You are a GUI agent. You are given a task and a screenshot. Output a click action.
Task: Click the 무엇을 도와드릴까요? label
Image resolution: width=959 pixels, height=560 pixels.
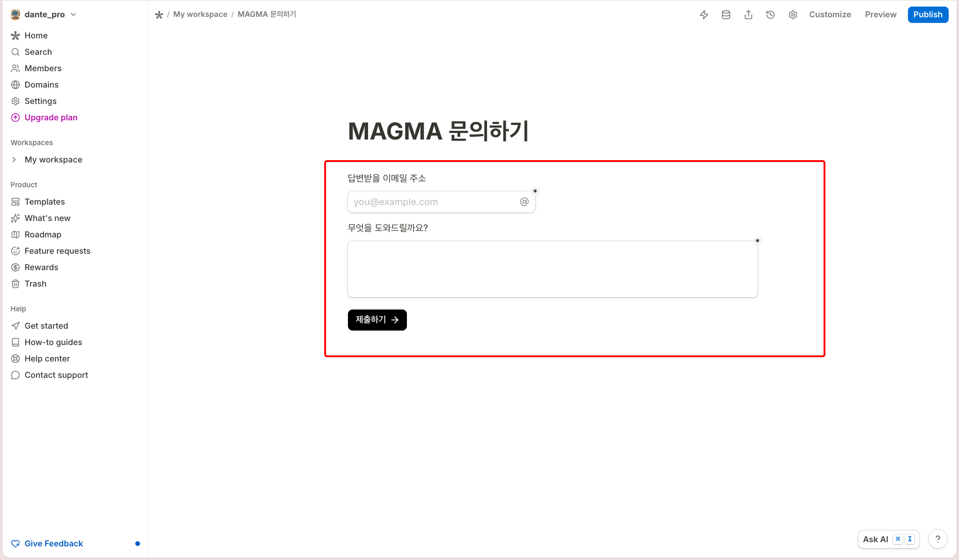click(x=388, y=228)
